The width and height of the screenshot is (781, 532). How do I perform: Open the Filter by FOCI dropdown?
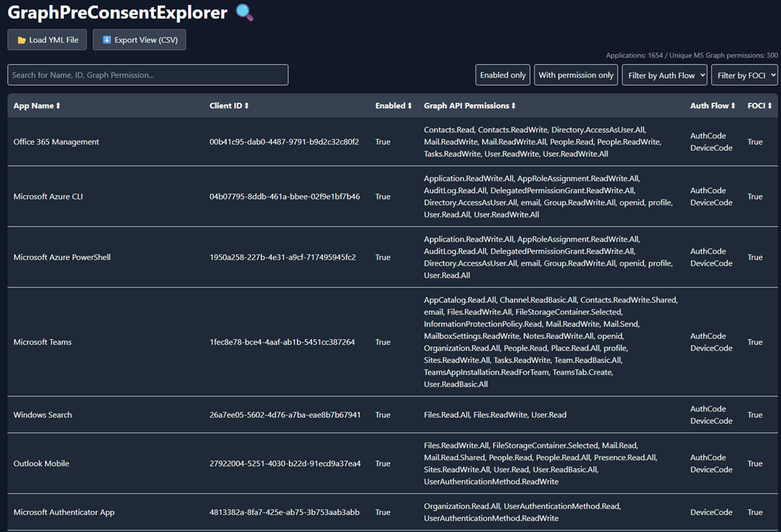tap(744, 75)
